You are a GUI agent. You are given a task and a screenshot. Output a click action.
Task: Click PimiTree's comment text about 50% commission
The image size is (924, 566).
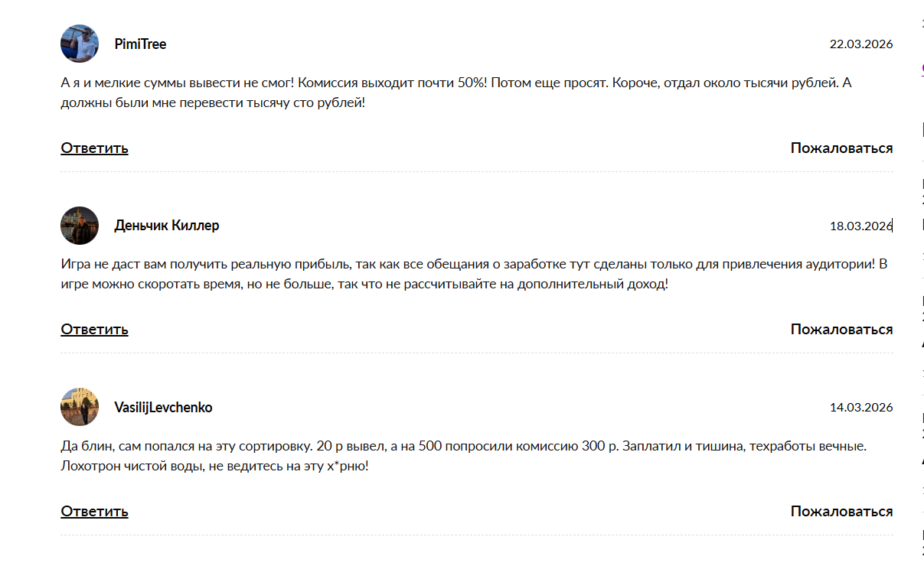[456, 92]
